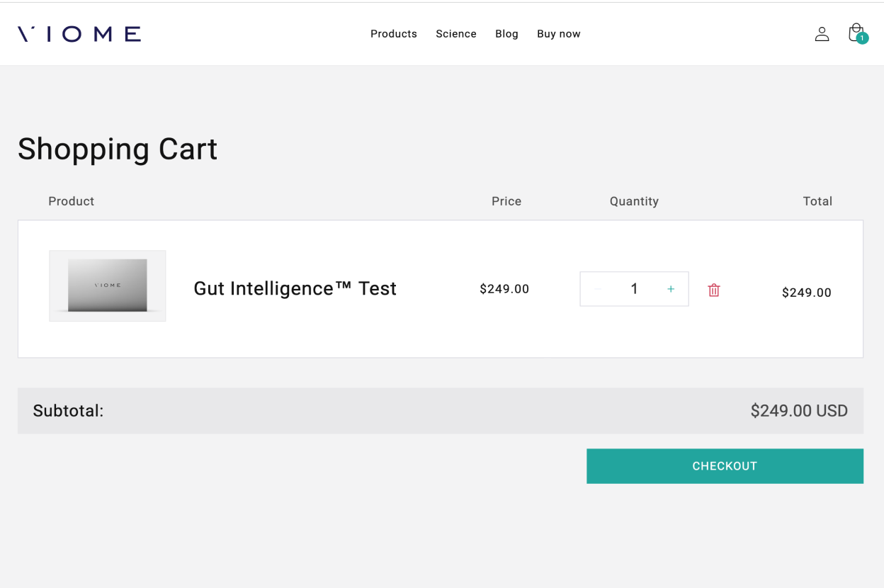This screenshot has height=588, width=884.
Task: Open the Blog page
Action: tap(506, 34)
